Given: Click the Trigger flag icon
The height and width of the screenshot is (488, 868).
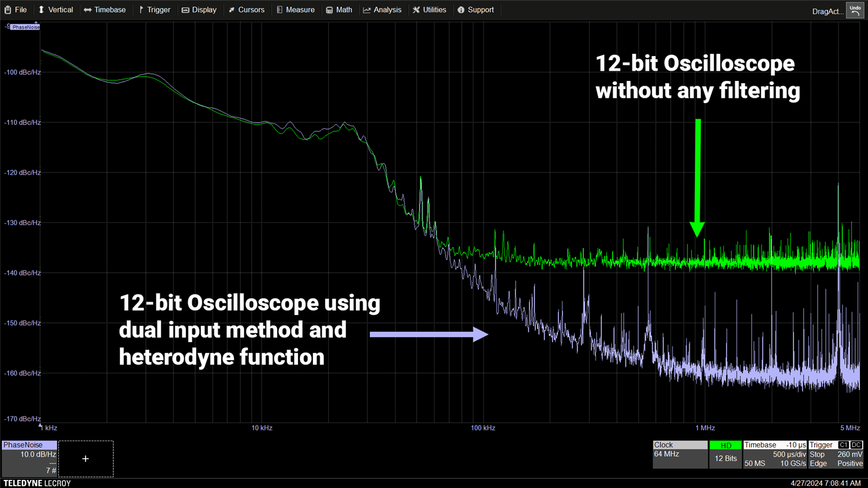Looking at the screenshot, I should [x=141, y=10].
